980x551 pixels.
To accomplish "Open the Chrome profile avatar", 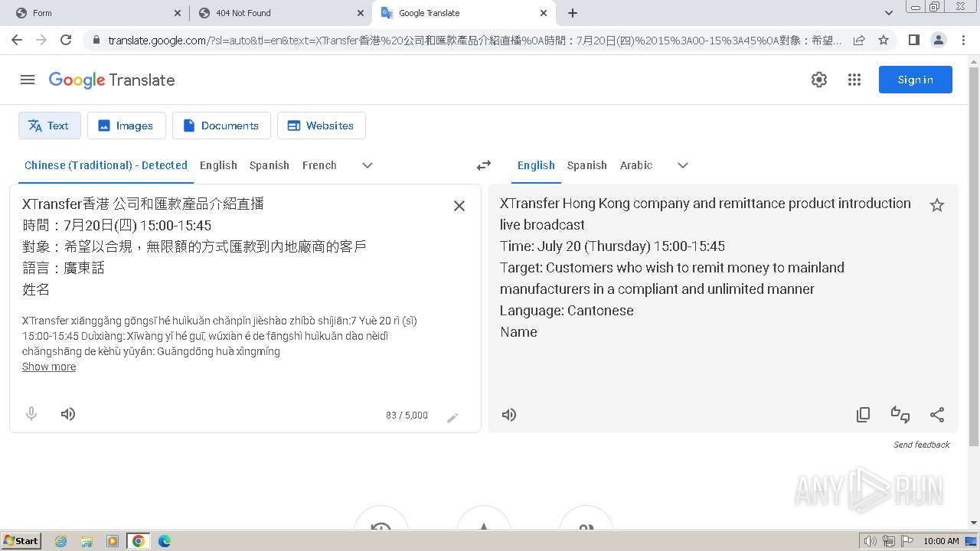I will (x=938, y=40).
